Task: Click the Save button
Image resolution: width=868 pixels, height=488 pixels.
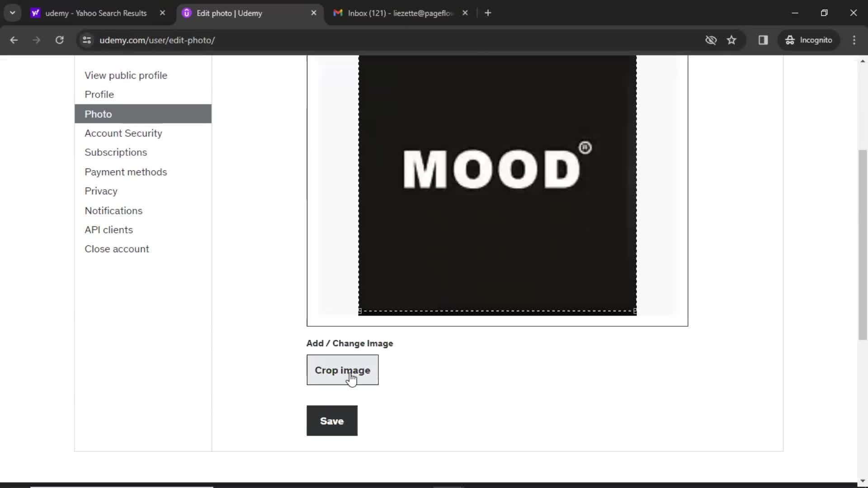Action: click(x=332, y=420)
